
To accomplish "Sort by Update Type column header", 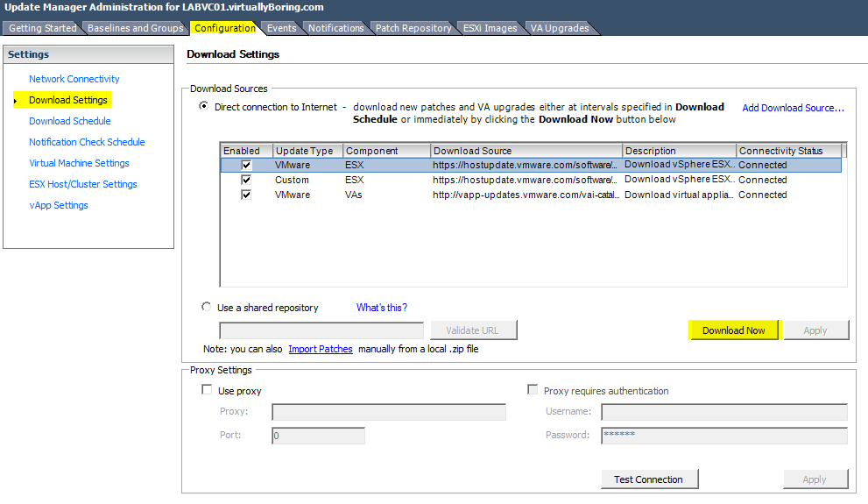I will tap(308, 151).
